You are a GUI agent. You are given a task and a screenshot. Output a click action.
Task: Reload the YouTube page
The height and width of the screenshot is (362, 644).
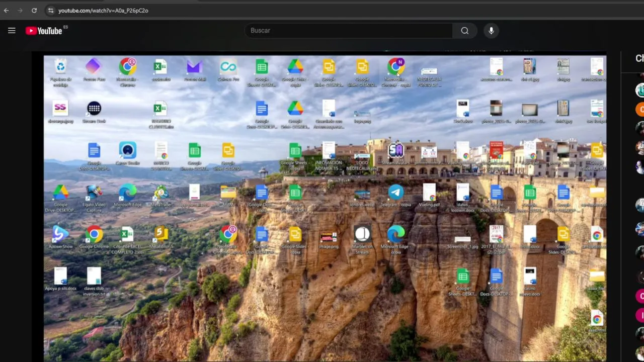34,10
